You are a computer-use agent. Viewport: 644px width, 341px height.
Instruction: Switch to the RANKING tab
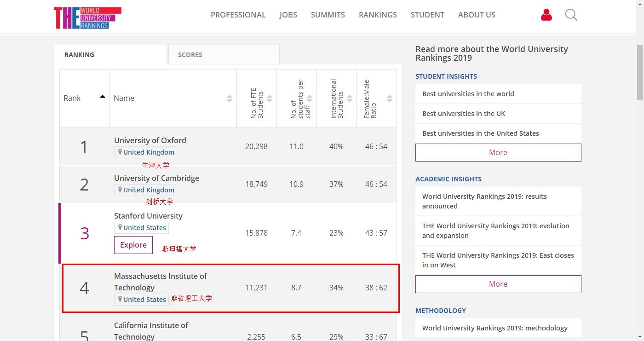click(x=110, y=55)
